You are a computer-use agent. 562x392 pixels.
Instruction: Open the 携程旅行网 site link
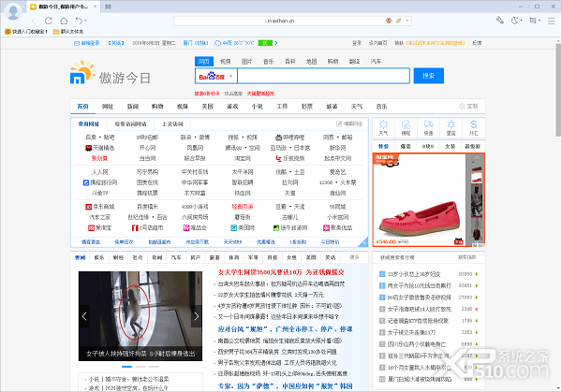point(99,182)
